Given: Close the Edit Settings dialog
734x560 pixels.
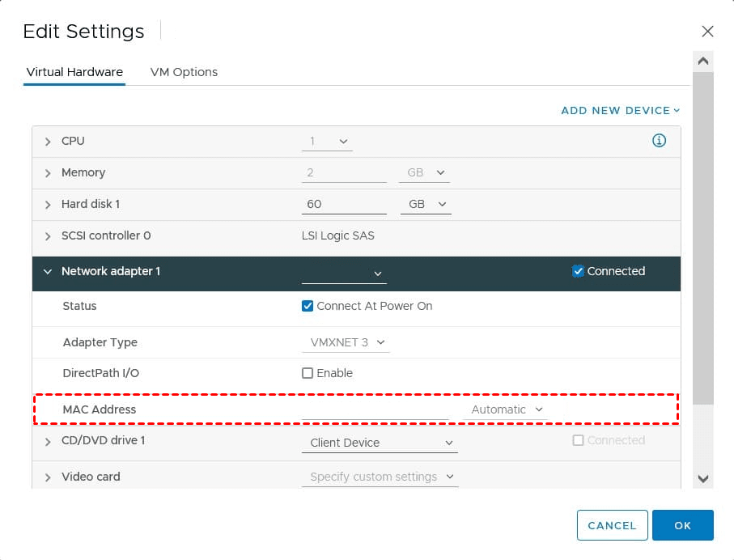Looking at the screenshot, I should (x=707, y=32).
